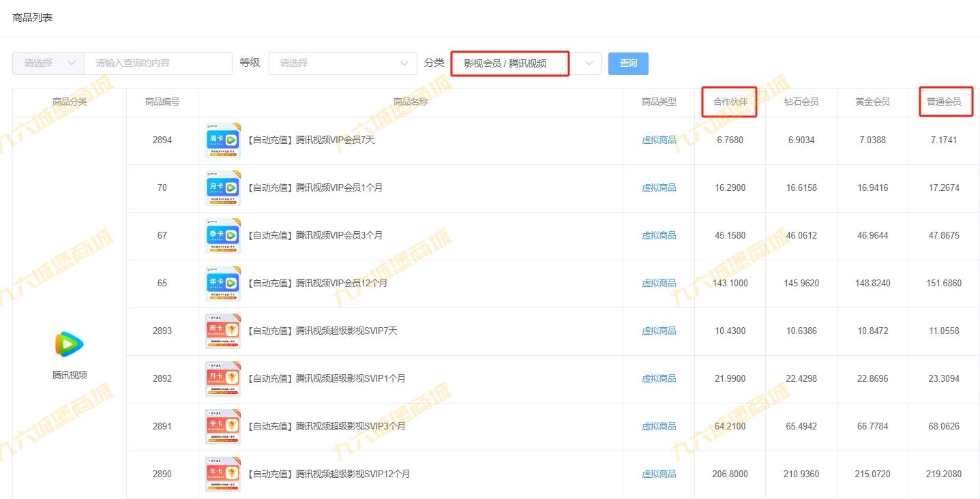
Task: Click the 腾讯视频 category label
Action: click(70, 375)
